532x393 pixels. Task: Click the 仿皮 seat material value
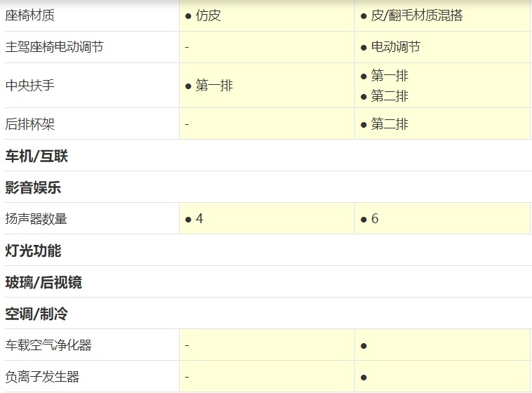coord(208,15)
